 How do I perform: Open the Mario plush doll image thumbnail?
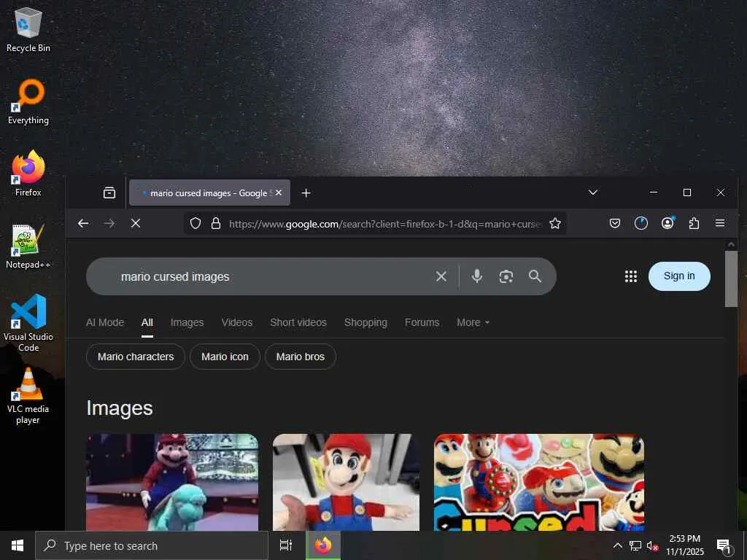point(347,482)
